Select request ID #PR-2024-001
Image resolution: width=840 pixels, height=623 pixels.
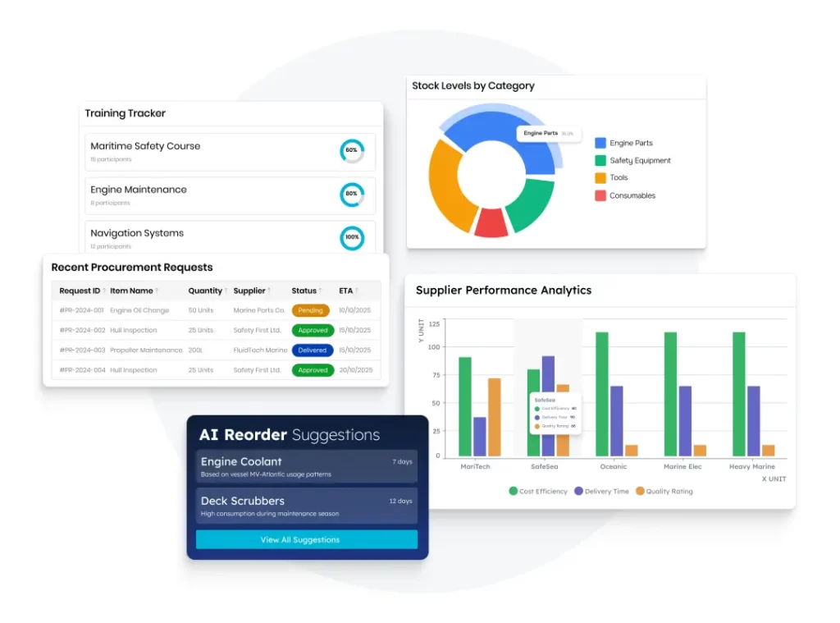(81, 310)
